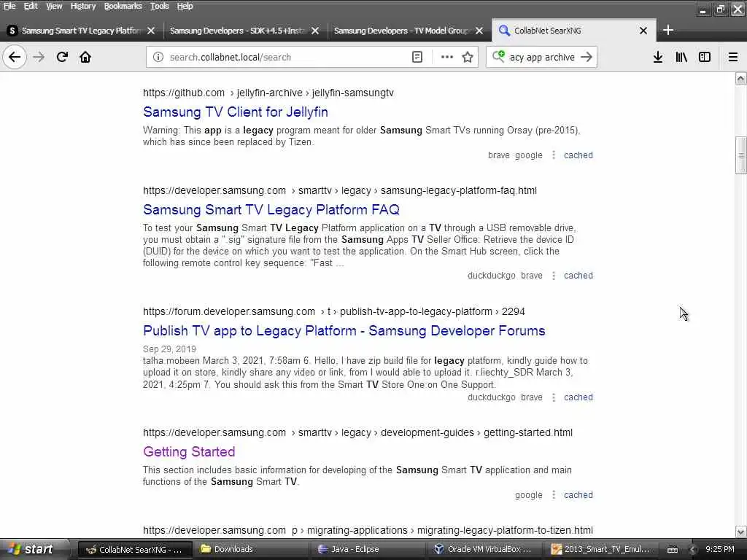Open Publish TV app to Legacy Platform result

click(x=344, y=330)
